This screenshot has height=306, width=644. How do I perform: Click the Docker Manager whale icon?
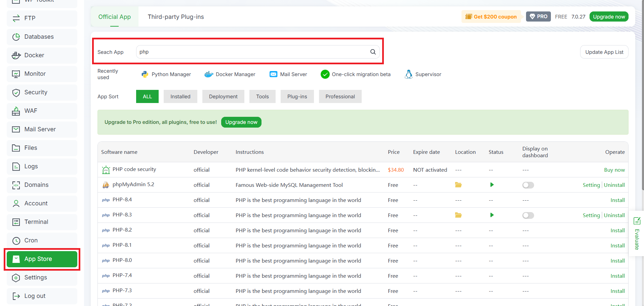[x=209, y=74]
